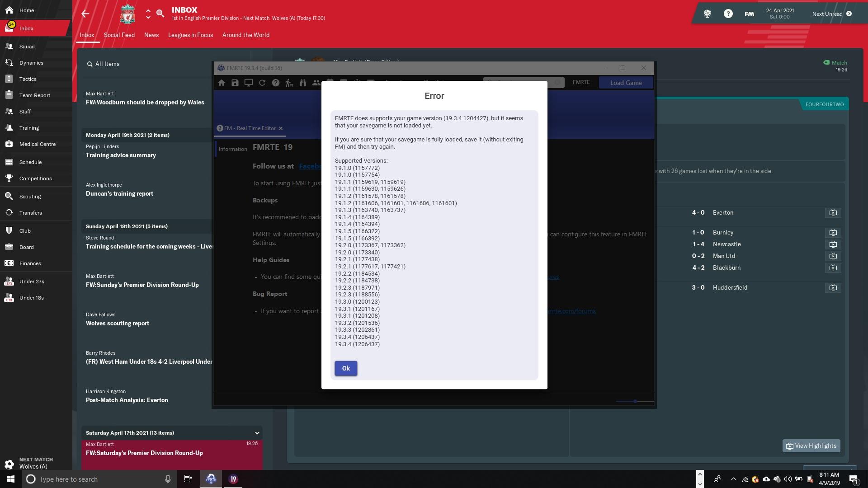Open the search magnifier in header

click(x=160, y=14)
